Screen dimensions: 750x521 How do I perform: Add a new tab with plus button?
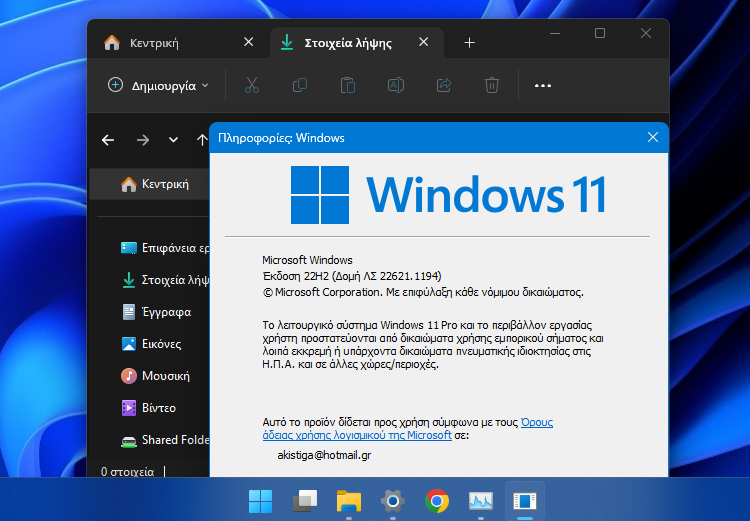tap(469, 43)
